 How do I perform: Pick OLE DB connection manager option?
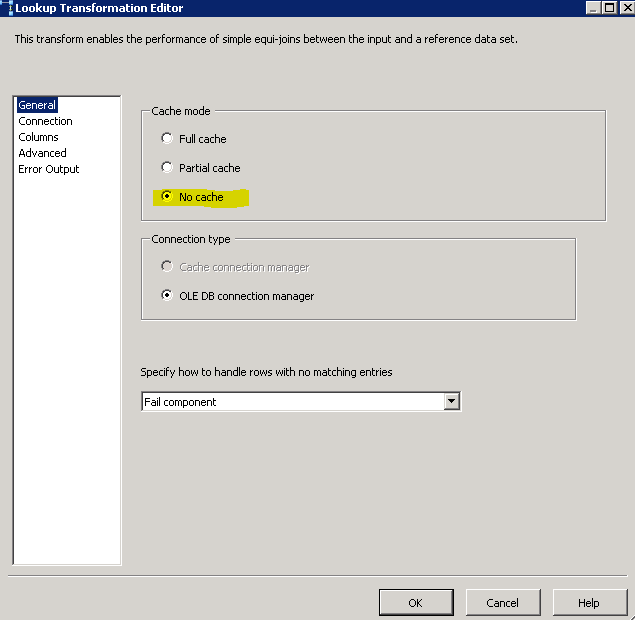167,296
